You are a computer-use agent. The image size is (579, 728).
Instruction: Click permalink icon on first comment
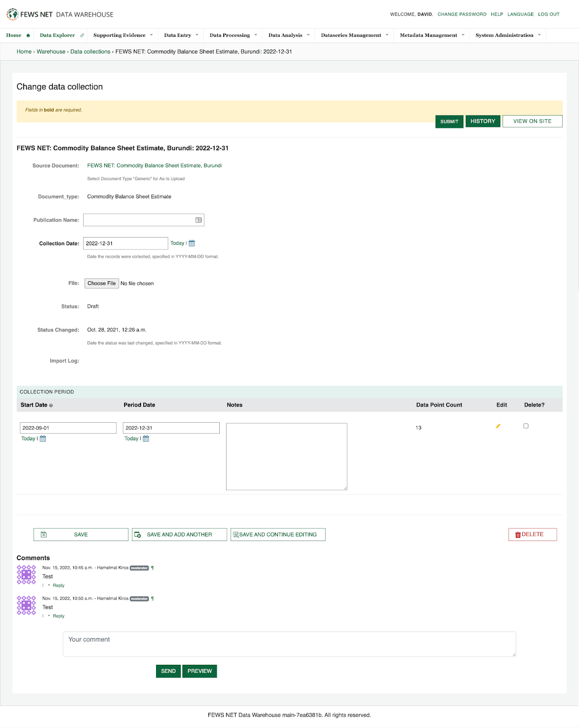click(x=152, y=568)
